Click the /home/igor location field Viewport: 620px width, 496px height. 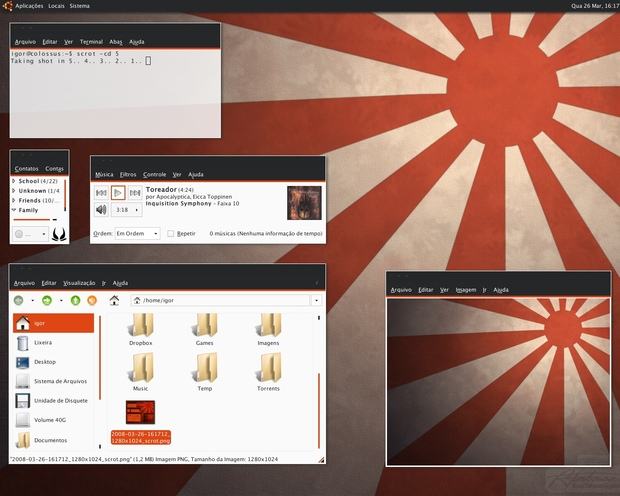(x=221, y=300)
